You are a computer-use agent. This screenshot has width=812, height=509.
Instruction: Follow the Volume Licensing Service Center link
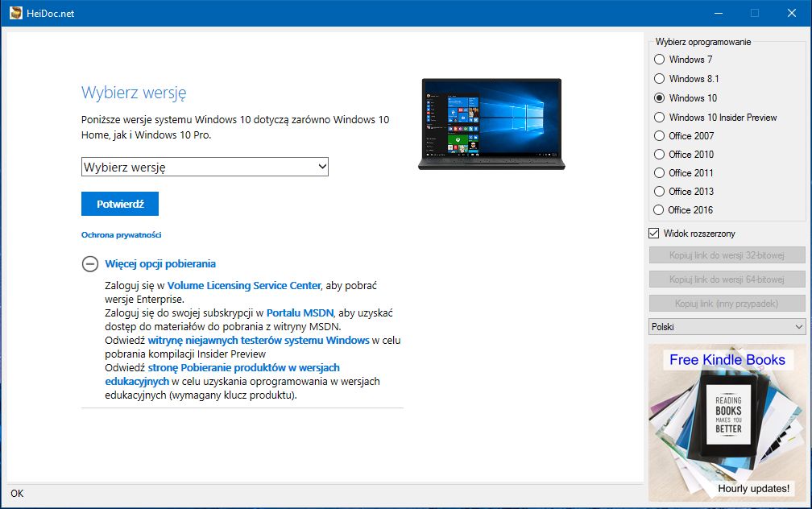[244, 286]
